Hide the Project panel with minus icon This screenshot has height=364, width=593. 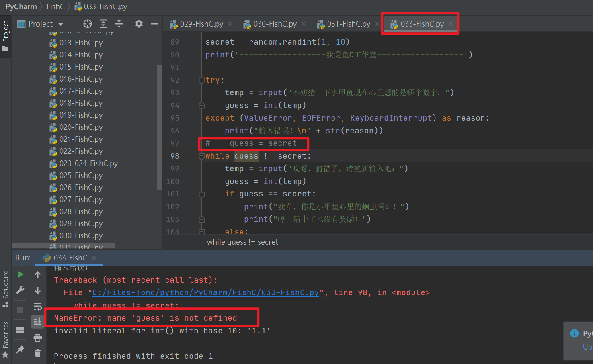(x=154, y=24)
